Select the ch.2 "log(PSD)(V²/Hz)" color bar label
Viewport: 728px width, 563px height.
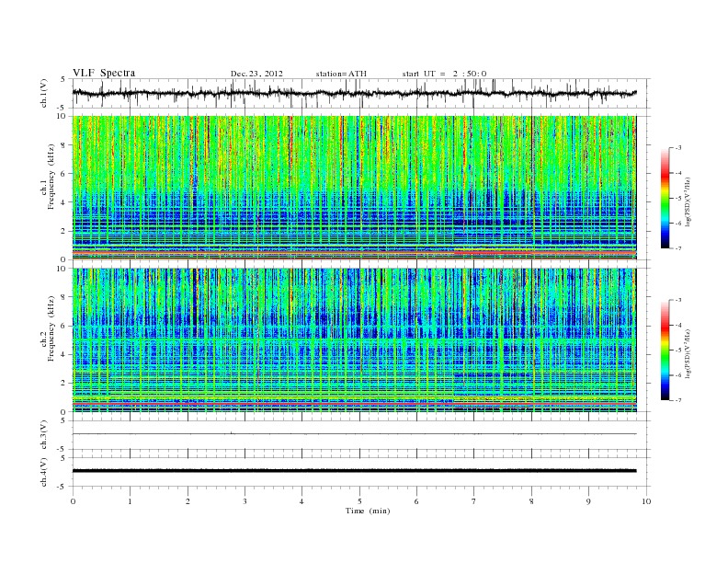pyautogui.click(x=688, y=353)
